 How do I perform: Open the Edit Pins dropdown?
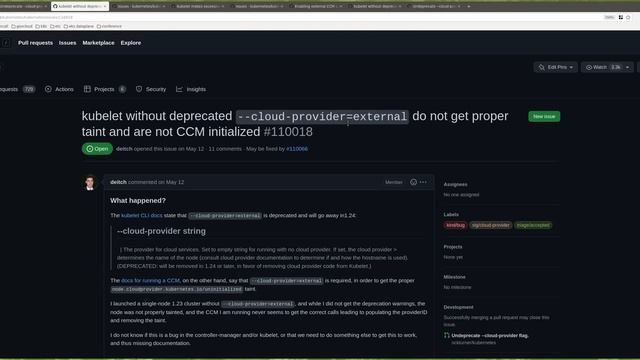(x=556, y=67)
